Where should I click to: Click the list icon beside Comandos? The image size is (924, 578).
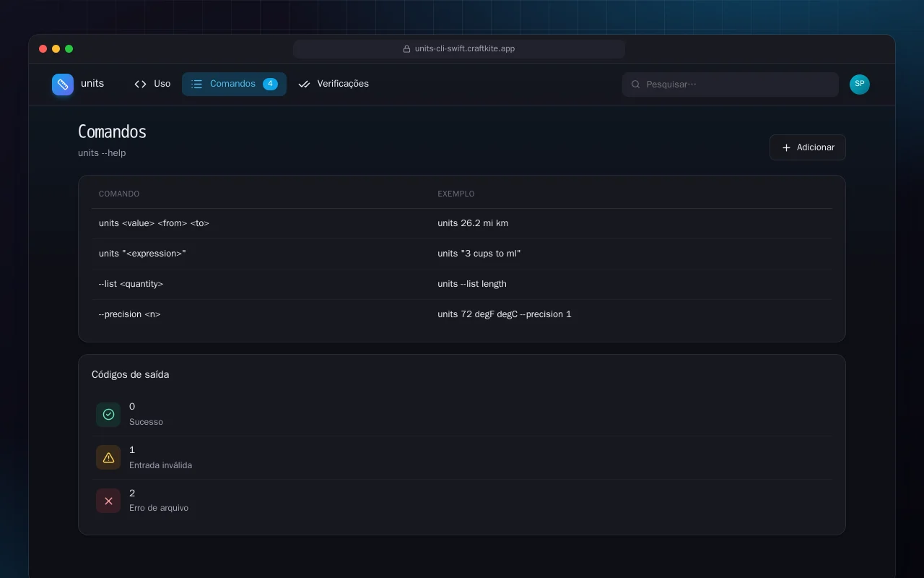click(x=196, y=84)
